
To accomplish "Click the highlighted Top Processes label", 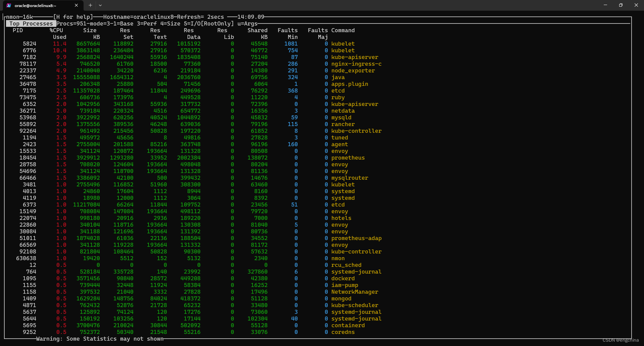I will 31,23.
